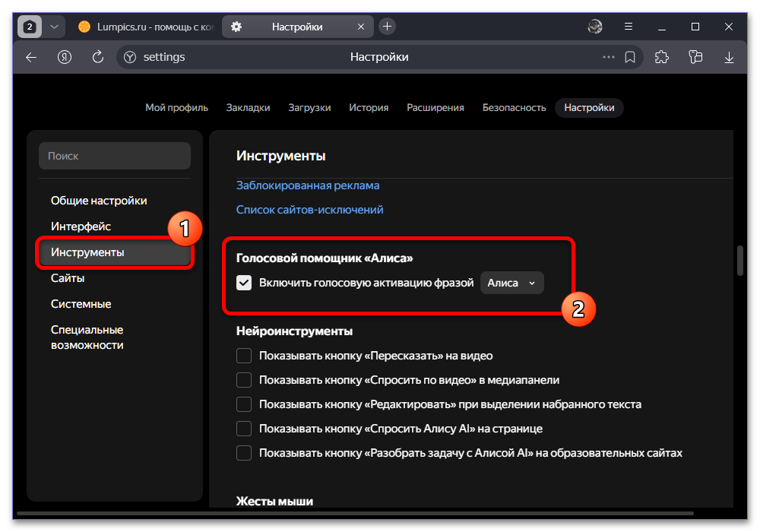Enable «Редактировать» button checkbox

point(244,404)
